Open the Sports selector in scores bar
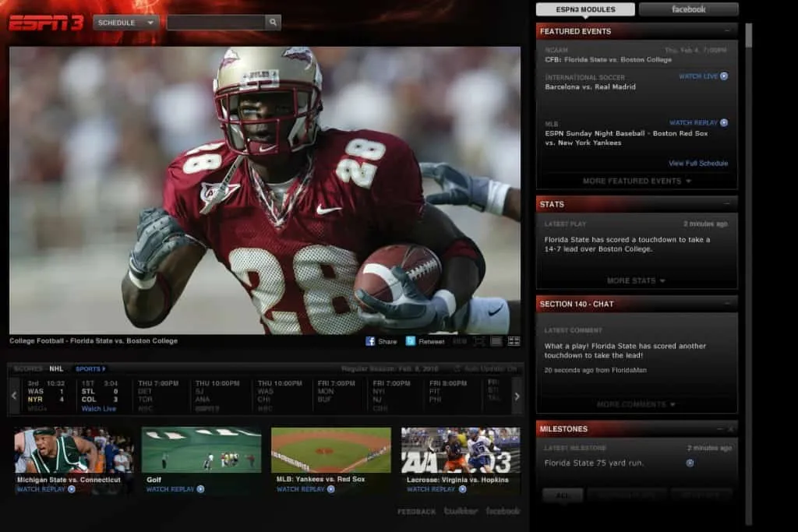This screenshot has width=798, height=532. click(x=90, y=368)
